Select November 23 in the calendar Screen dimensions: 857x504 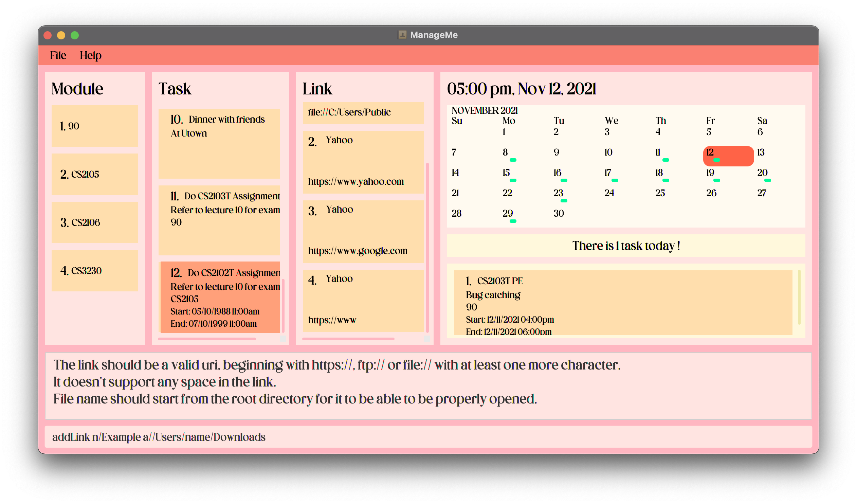[558, 193]
